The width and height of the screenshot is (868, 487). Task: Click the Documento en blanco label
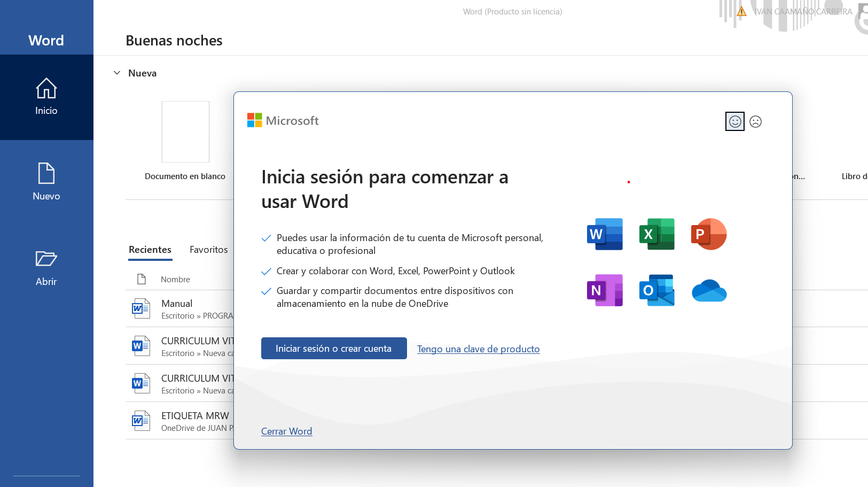coord(185,176)
